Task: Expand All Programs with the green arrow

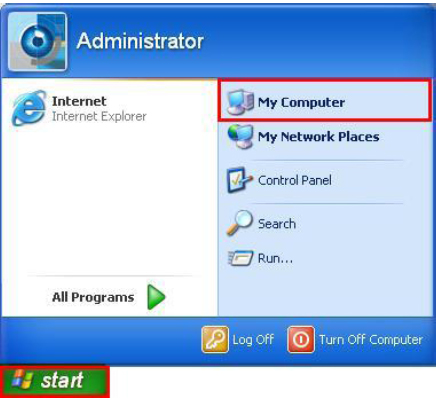Action: pos(156,297)
